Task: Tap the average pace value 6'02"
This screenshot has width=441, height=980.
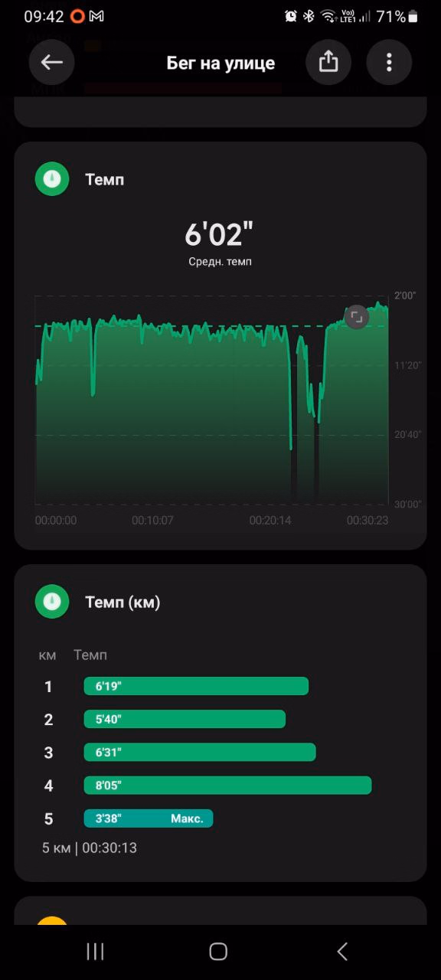Action: click(220, 234)
